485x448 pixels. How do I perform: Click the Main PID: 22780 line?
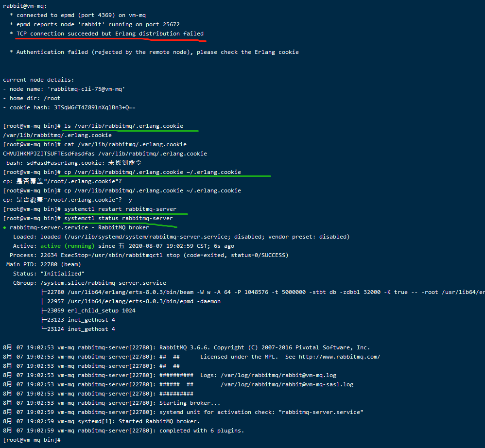pos(49,264)
